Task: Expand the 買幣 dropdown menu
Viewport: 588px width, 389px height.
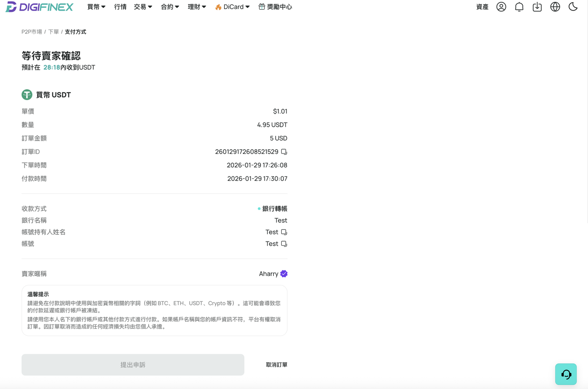Action: 96,7
